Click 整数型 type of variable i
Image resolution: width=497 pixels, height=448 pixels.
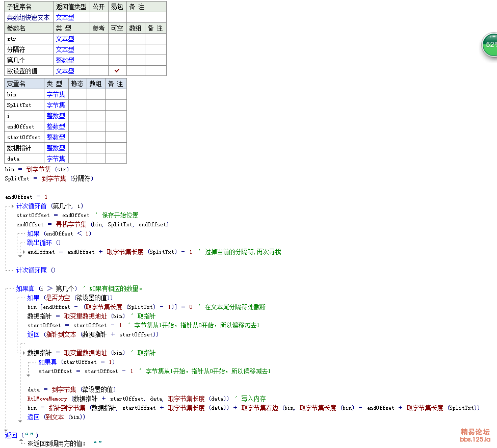56,116
